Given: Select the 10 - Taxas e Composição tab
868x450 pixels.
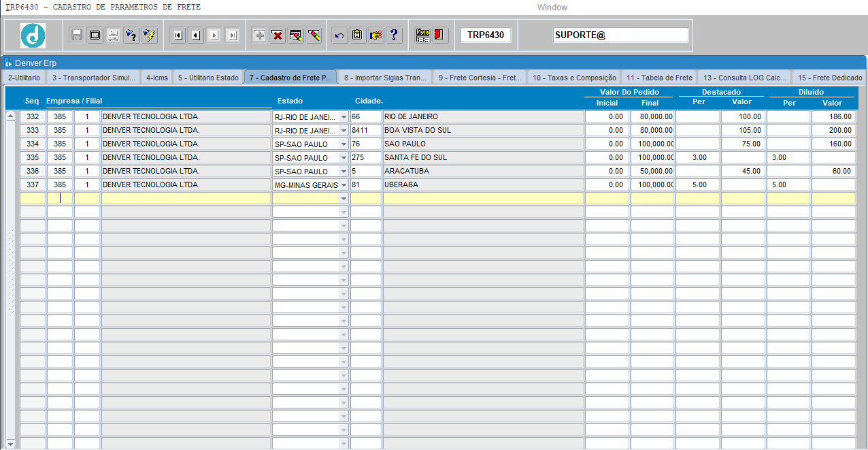Looking at the screenshot, I should pos(575,78).
